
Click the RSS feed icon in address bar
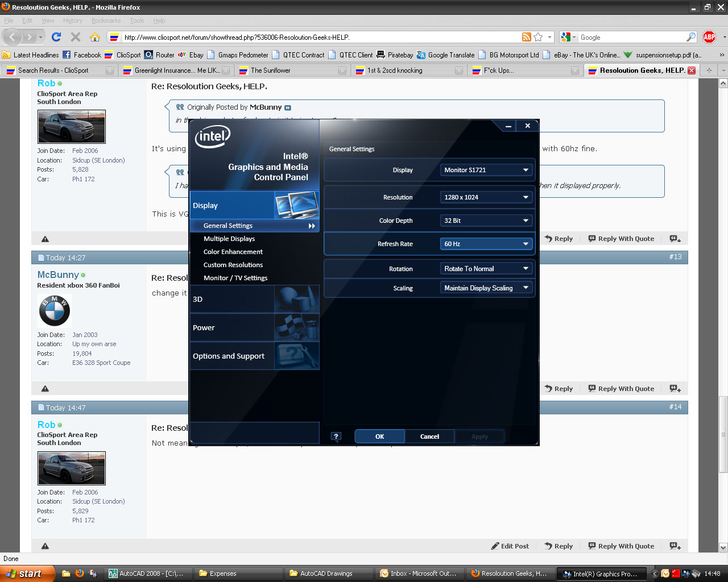pos(527,37)
